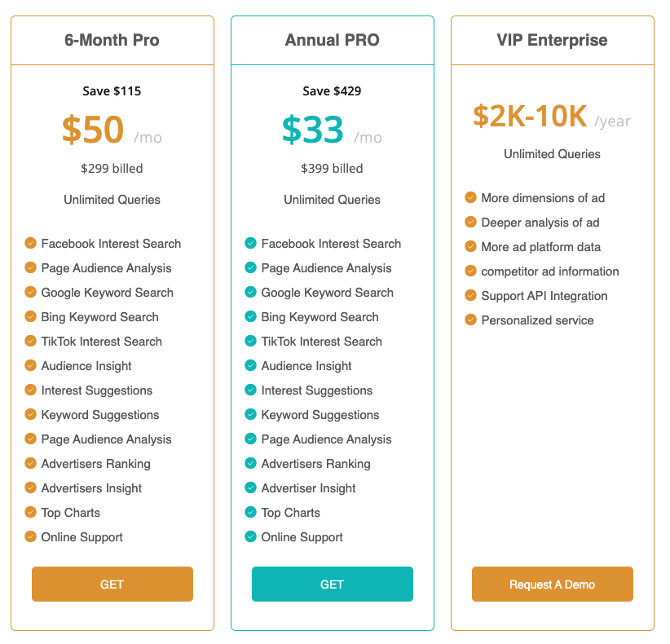The height and width of the screenshot is (644, 670).
Task: Select the checkmark icon beside Support API Integration
Action: coord(471,295)
